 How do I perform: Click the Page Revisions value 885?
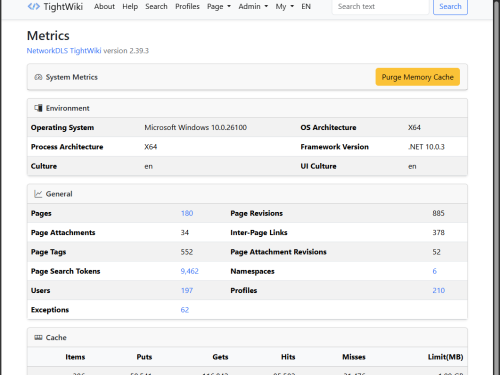tap(439, 213)
